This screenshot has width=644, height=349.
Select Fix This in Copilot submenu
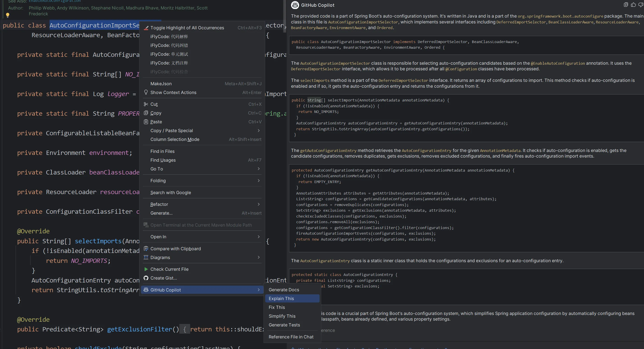(x=292, y=307)
